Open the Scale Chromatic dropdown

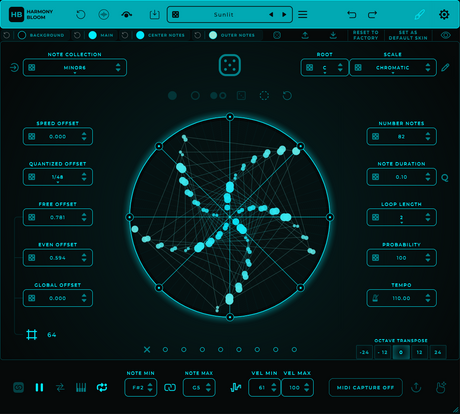click(393, 68)
